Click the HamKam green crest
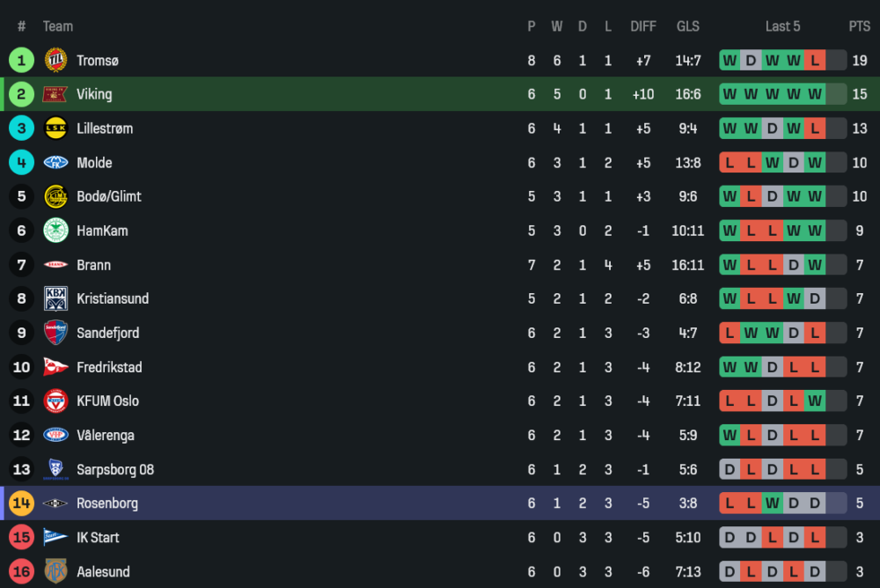This screenshot has width=880, height=588. [x=55, y=231]
